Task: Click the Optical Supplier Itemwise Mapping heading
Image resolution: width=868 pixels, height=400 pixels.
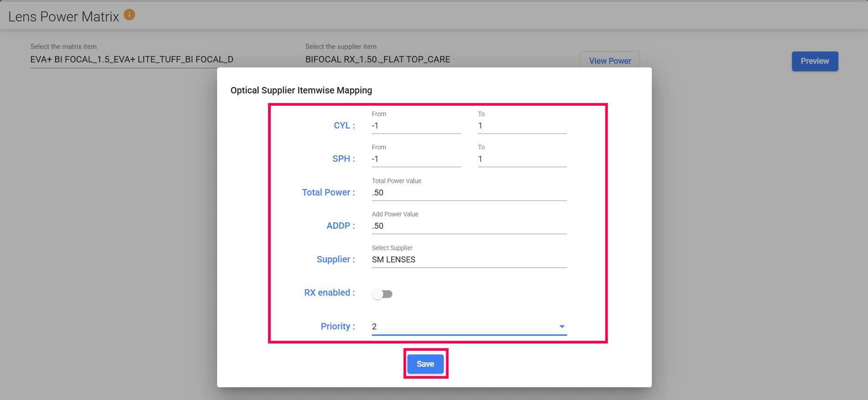Action: tap(301, 90)
